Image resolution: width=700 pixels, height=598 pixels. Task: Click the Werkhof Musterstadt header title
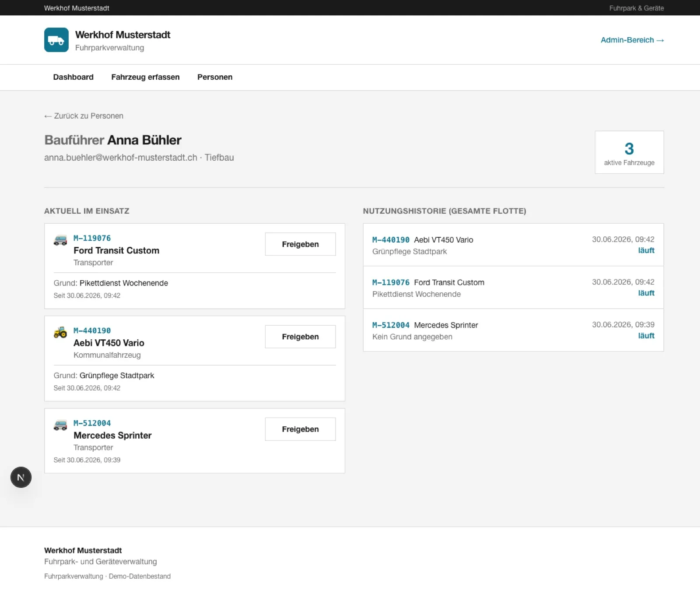(x=122, y=35)
